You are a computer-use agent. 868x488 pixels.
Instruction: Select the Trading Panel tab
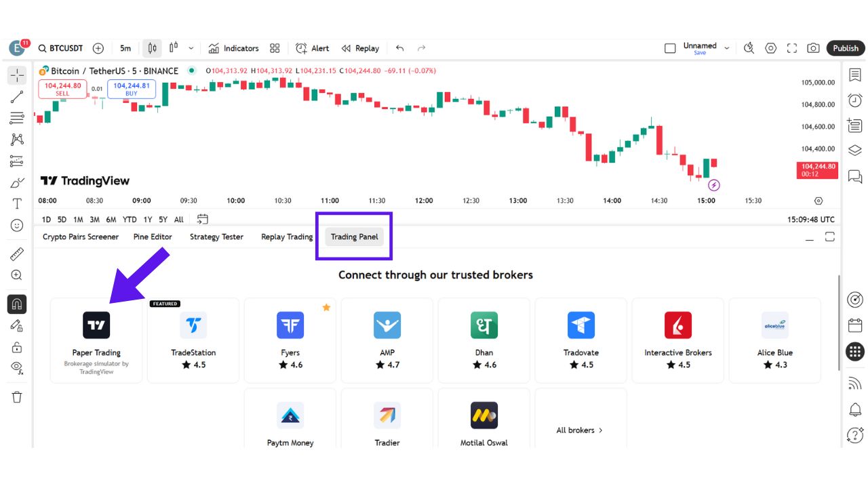pyautogui.click(x=354, y=237)
